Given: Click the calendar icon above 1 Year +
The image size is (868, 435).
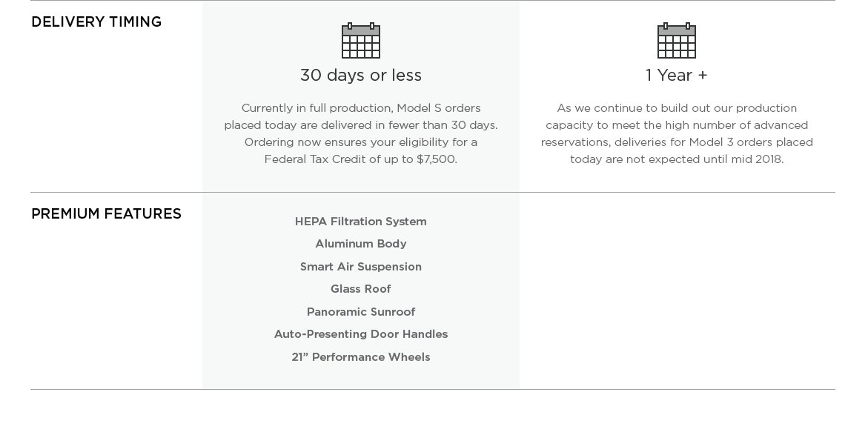Looking at the screenshot, I should 676,41.
